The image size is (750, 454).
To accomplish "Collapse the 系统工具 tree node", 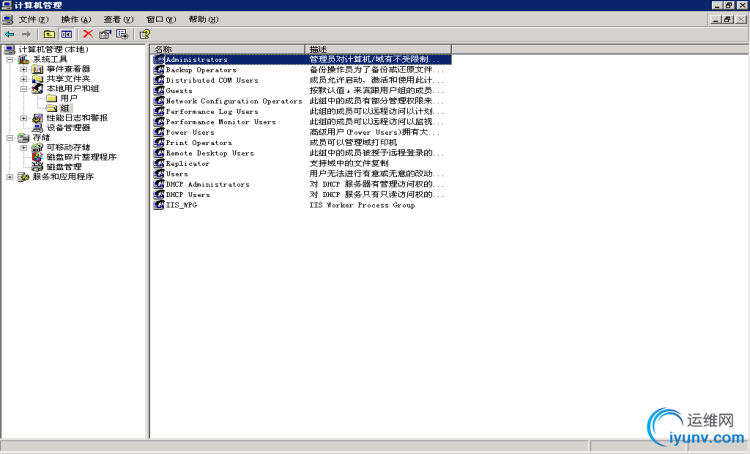I will [x=10, y=59].
